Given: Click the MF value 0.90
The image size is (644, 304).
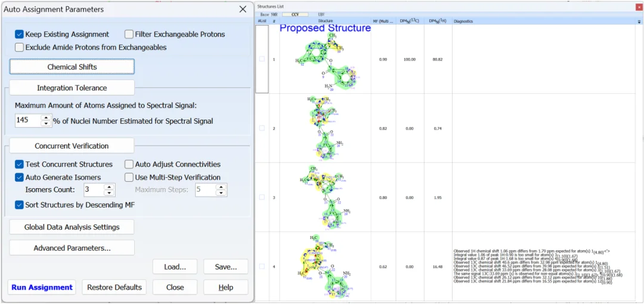Looking at the screenshot, I should [383, 59].
